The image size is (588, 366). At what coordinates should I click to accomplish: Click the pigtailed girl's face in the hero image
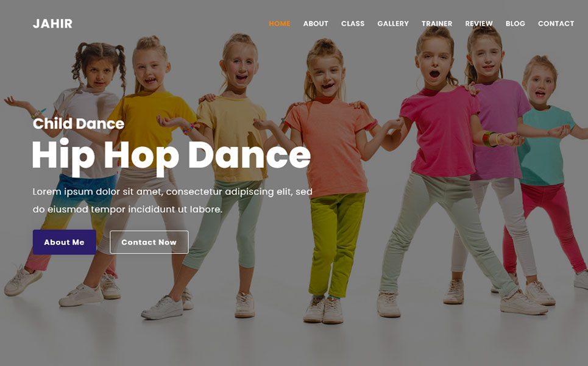(x=99, y=72)
